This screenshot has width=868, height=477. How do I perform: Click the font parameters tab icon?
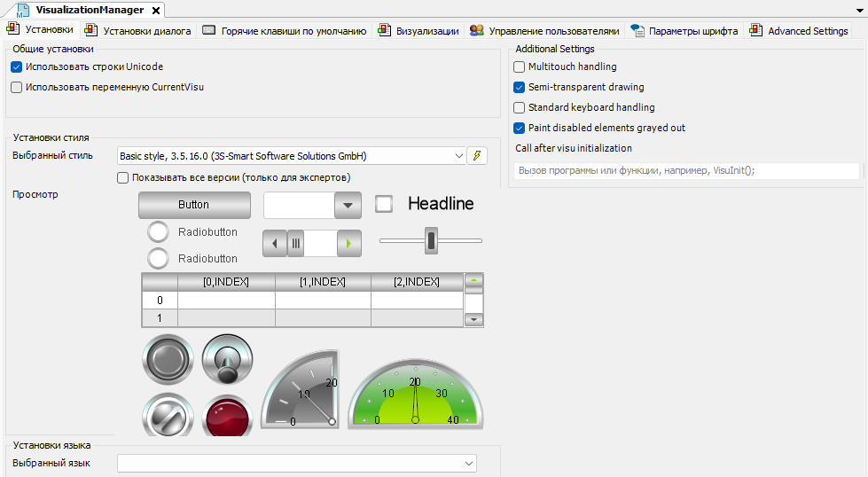click(x=637, y=30)
